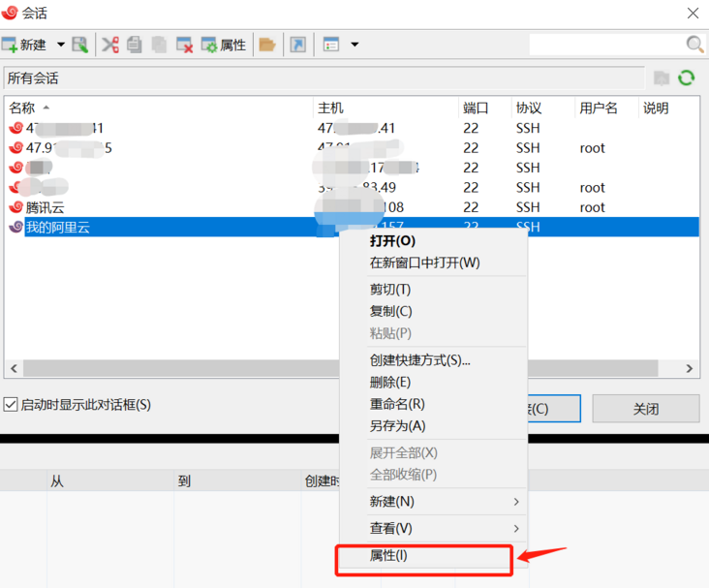
Task: Choose 剪切(T) from the context menu
Action: click(434, 290)
